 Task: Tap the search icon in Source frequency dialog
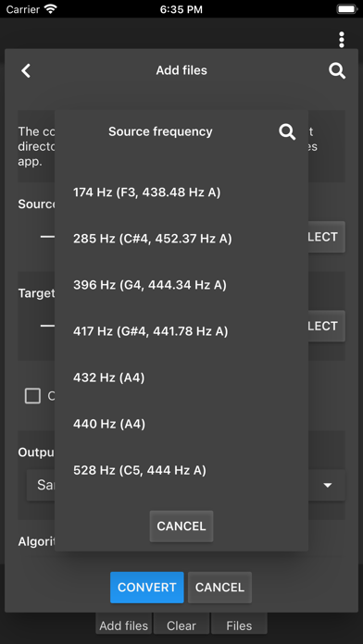pyautogui.click(x=287, y=131)
